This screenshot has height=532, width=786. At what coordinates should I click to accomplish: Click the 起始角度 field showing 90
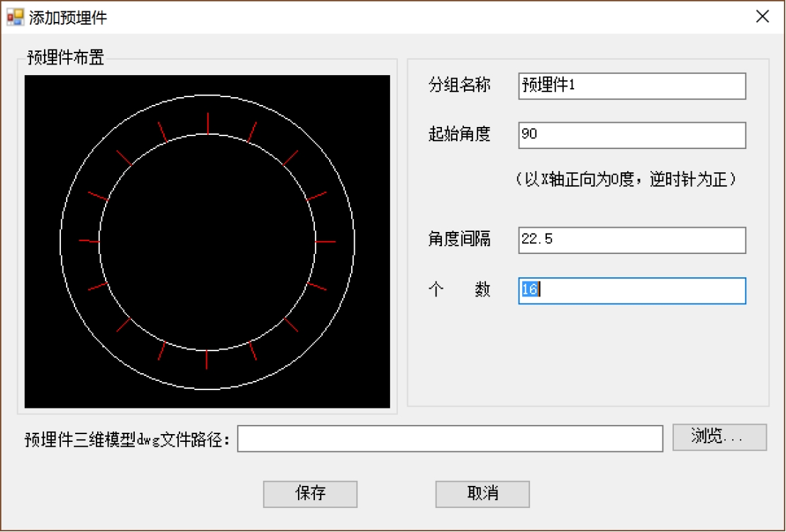631,135
